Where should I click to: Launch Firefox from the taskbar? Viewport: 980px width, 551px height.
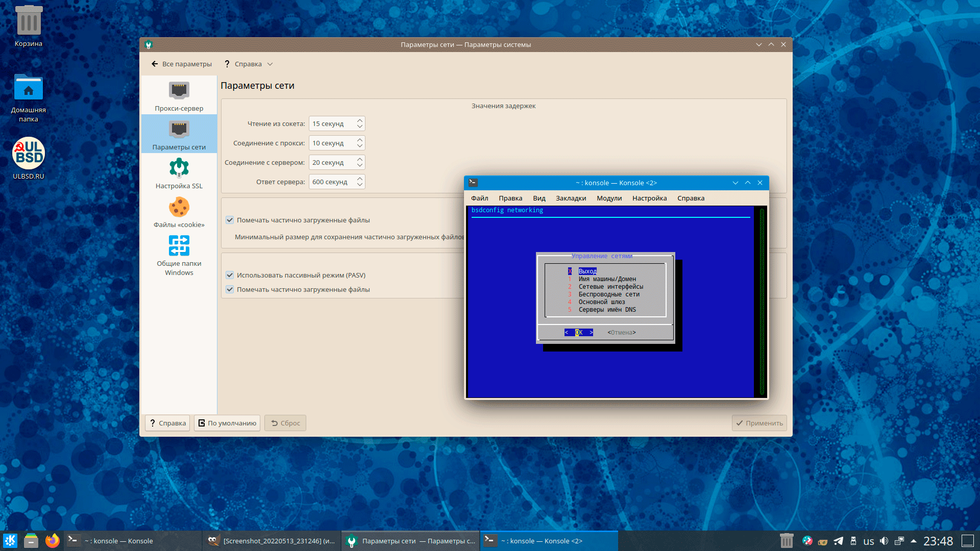[52, 541]
